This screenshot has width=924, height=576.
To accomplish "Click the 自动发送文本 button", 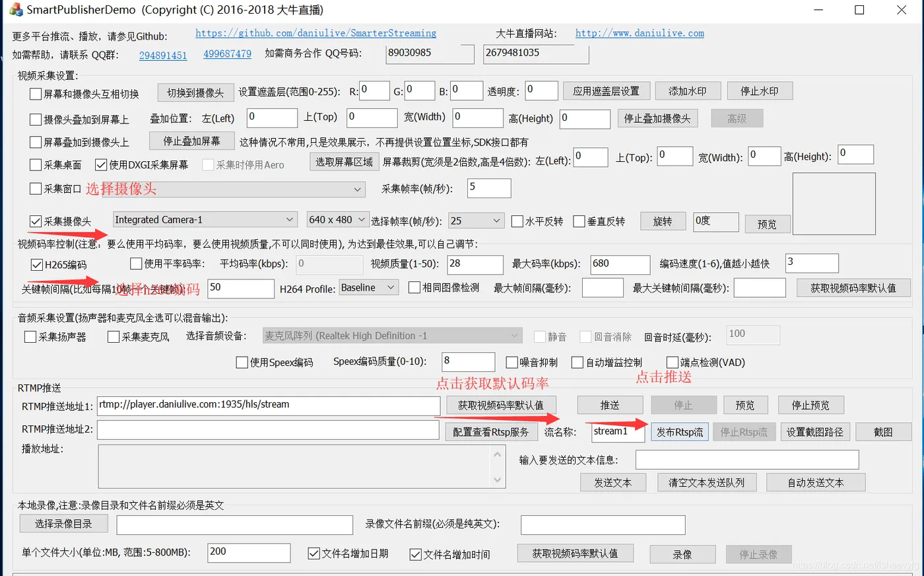I will click(816, 482).
